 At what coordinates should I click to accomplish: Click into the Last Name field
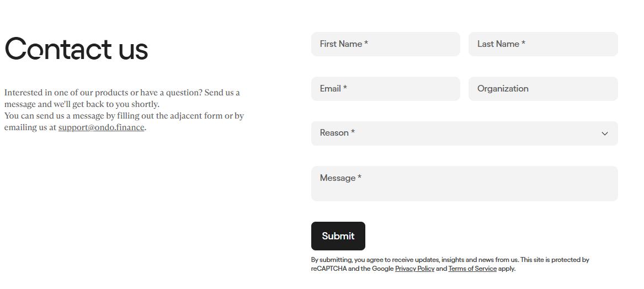543,44
